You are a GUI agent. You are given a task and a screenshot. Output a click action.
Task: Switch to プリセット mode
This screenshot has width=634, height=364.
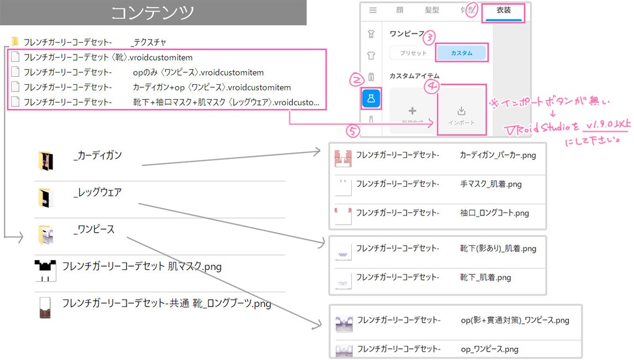(x=413, y=54)
